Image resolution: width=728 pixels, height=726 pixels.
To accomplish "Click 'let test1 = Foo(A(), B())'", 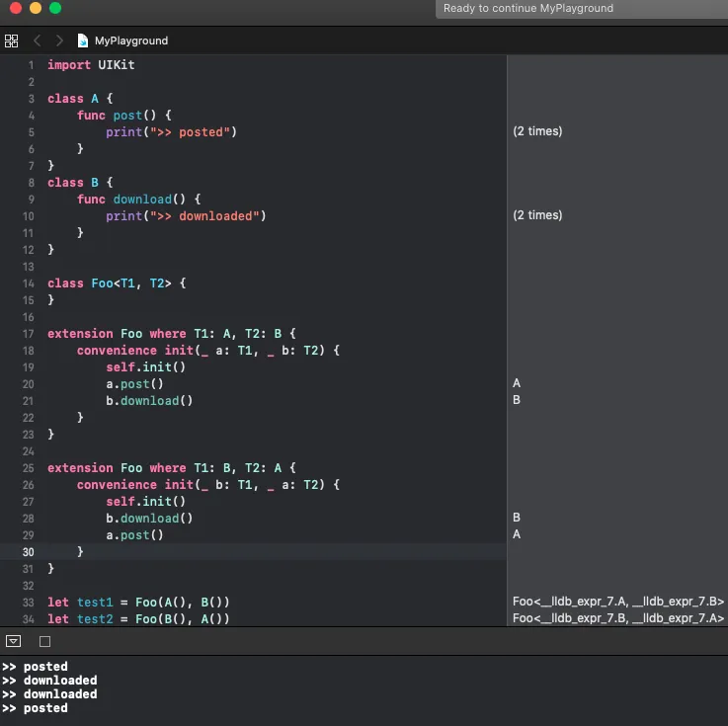I will pos(138,603).
